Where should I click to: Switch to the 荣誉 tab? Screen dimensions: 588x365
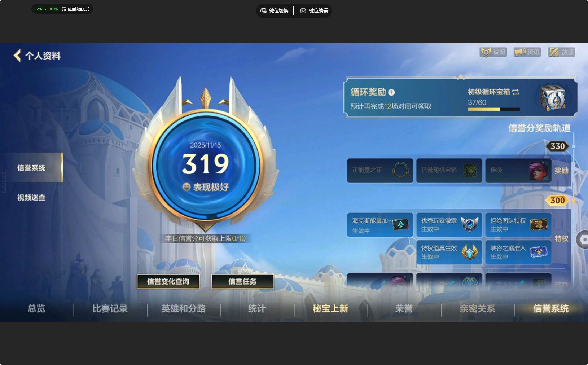(x=403, y=309)
